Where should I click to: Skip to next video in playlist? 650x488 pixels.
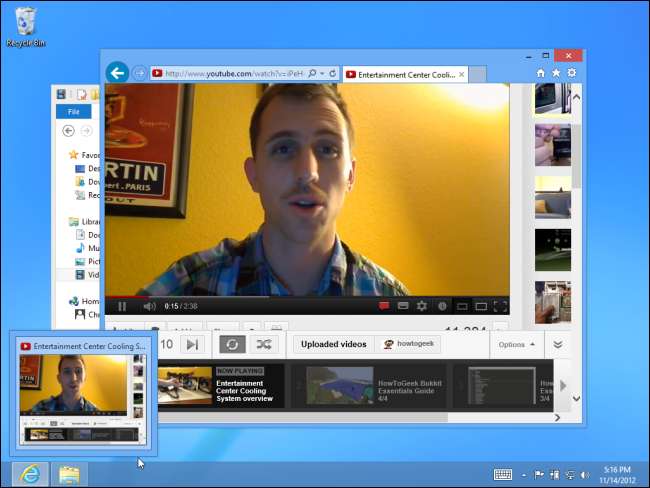(193, 344)
